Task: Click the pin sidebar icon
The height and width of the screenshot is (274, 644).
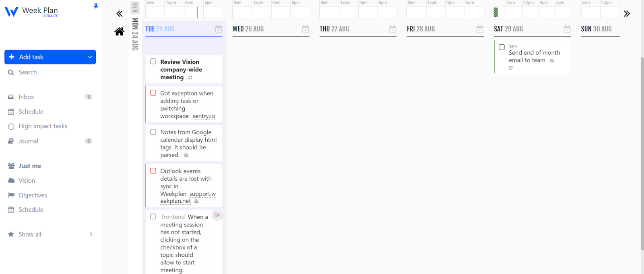Action: pos(96,6)
